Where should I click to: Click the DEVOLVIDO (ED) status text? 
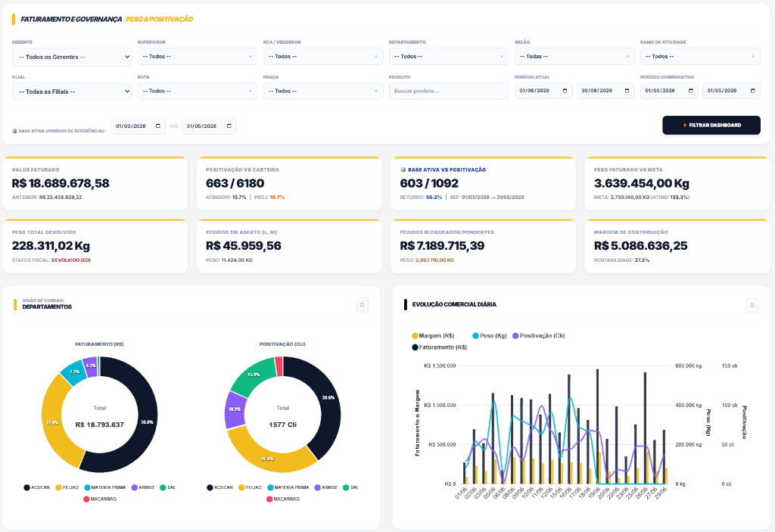click(71, 260)
